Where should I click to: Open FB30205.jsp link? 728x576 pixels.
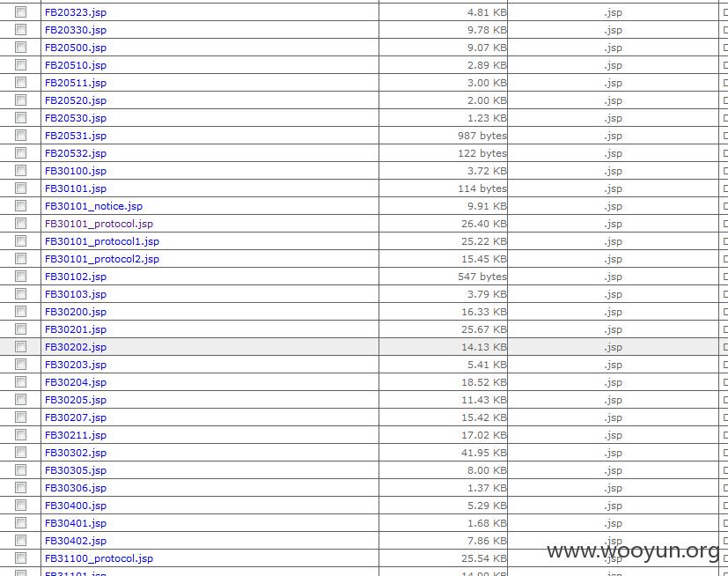76,400
